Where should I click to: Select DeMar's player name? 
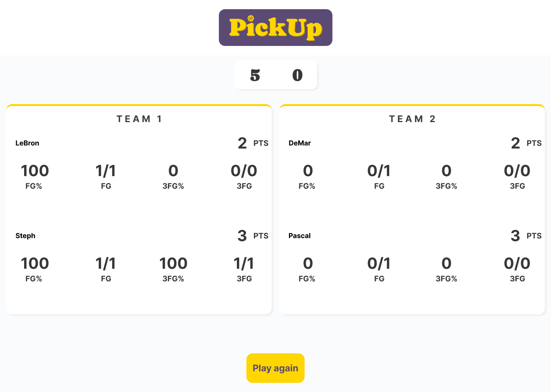(300, 143)
